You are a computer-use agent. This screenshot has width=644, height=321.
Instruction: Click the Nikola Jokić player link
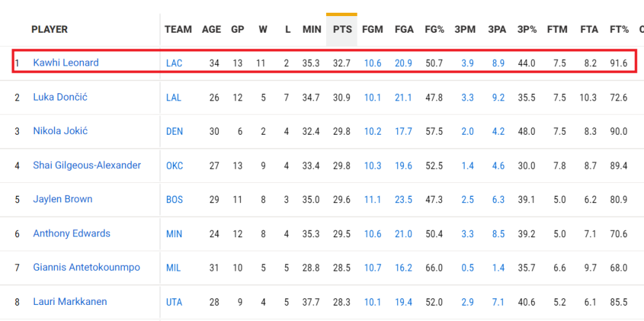(x=60, y=131)
